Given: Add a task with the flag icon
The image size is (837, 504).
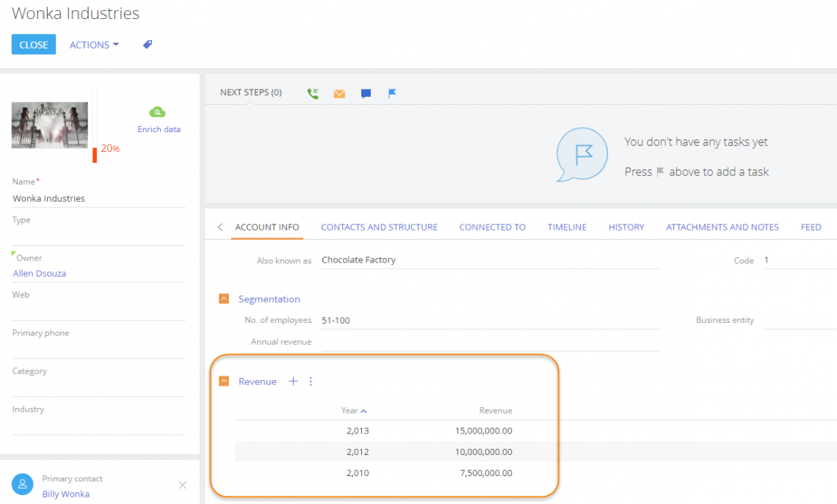Looking at the screenshot, I should click(392, 94).
